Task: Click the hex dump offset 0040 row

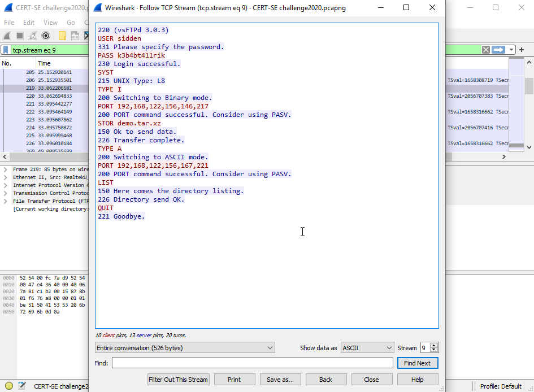Action: point(44,305)
